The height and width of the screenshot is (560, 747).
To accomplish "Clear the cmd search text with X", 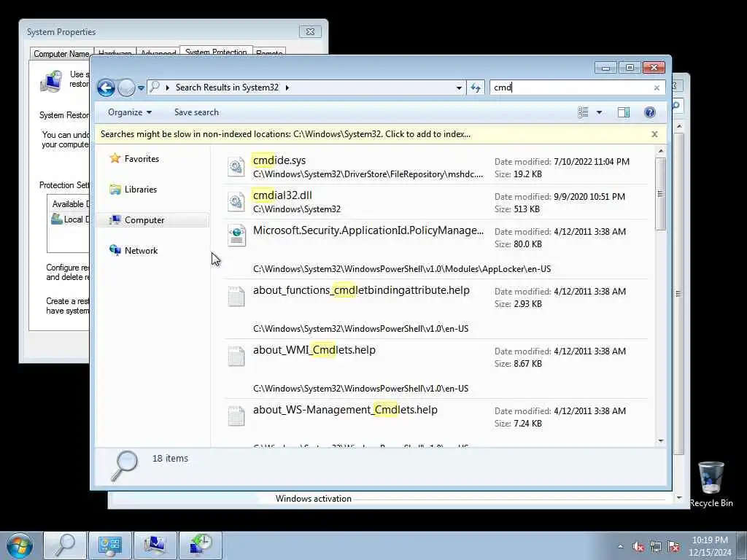I will point(657,87).
